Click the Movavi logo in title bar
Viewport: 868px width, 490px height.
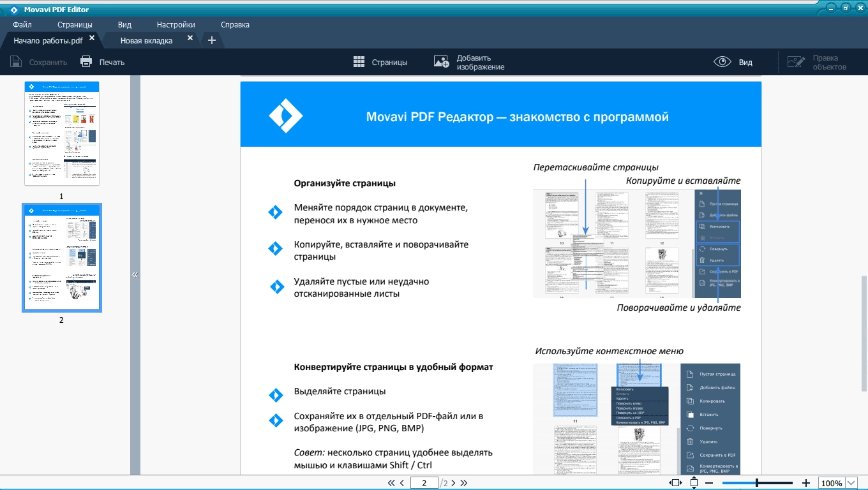tap(14, 10)
